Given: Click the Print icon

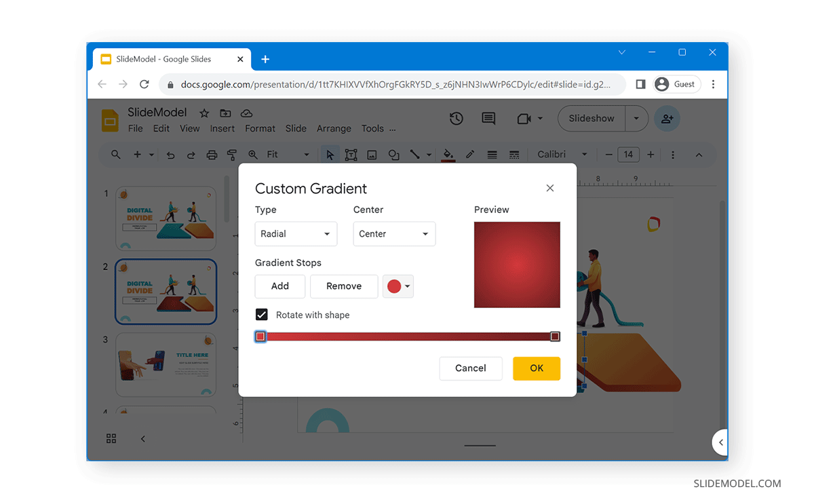Looking at the screenshot, I should [x=212, y=155].
